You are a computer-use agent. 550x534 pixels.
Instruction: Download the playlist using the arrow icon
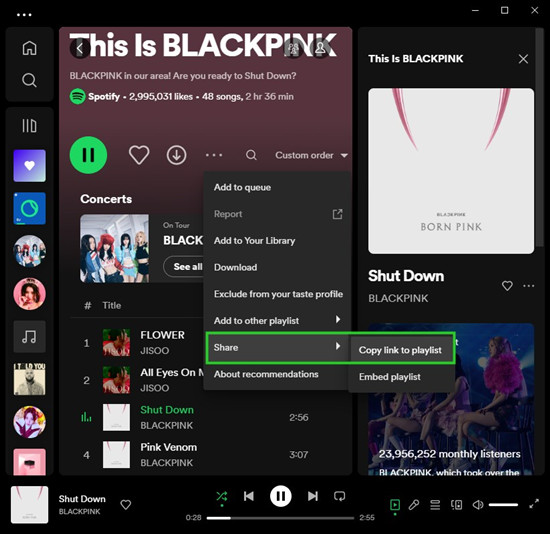pyautogui.click(x=176, y=155)
